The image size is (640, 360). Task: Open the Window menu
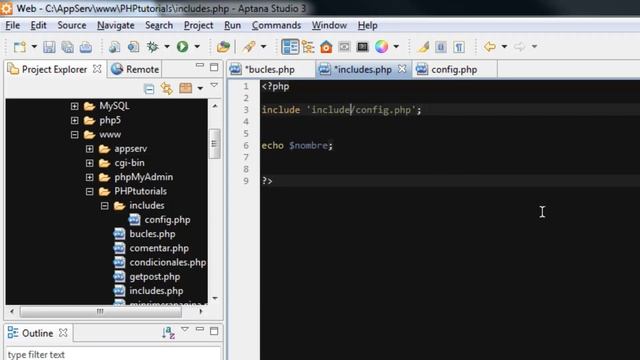329,25
